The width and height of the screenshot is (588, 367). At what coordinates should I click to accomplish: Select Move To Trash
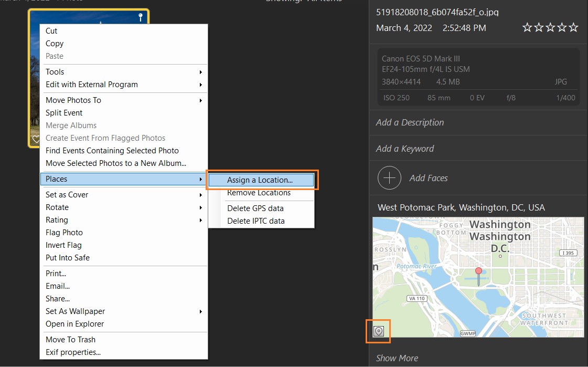pos(124,340)
